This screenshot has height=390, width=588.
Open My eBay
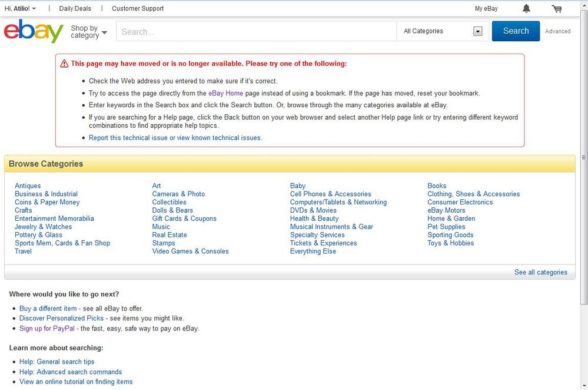486,8
